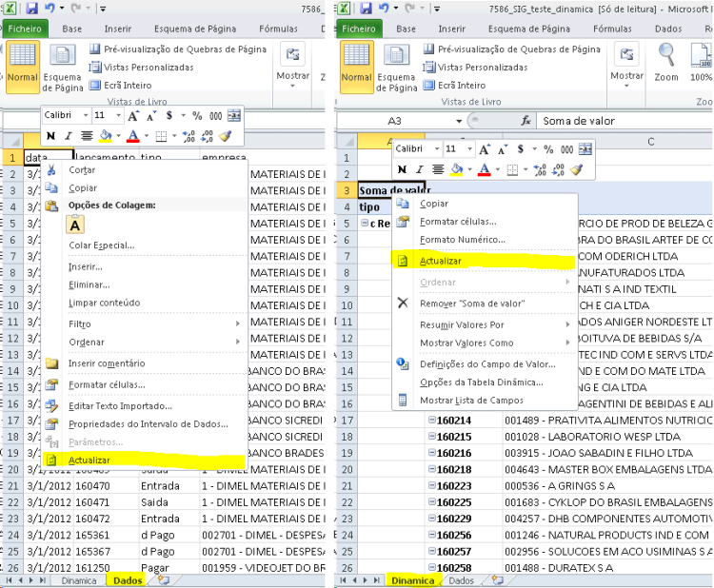
Task: Click the paste option 'A' icon
Action: 75,225
